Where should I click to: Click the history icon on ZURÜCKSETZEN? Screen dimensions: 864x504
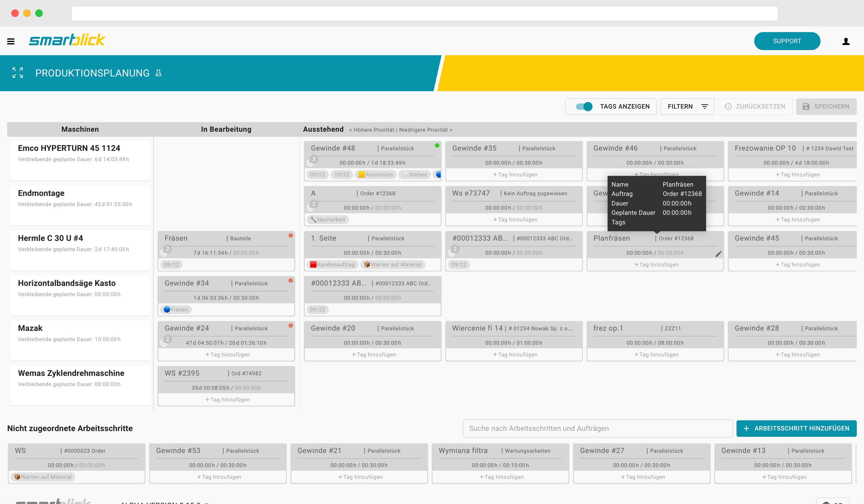click(x=728, y=106)
